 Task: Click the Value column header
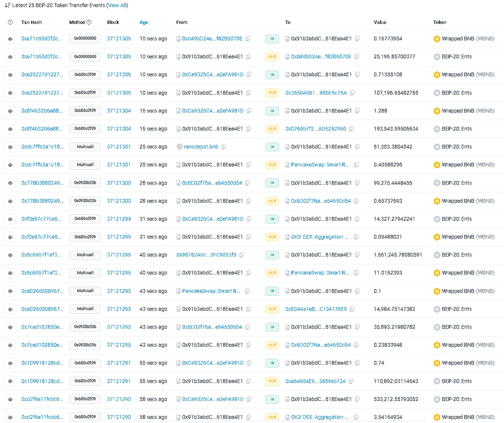coord(380,22)
